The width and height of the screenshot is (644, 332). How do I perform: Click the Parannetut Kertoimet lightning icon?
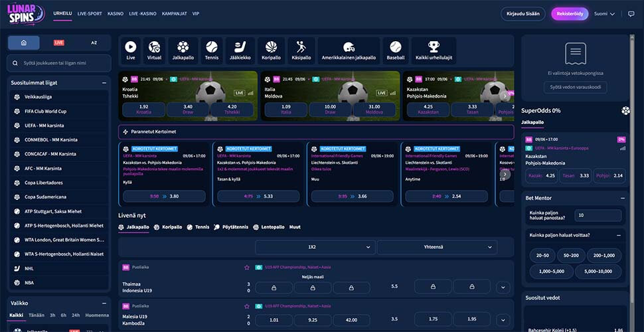coord(125,132)
